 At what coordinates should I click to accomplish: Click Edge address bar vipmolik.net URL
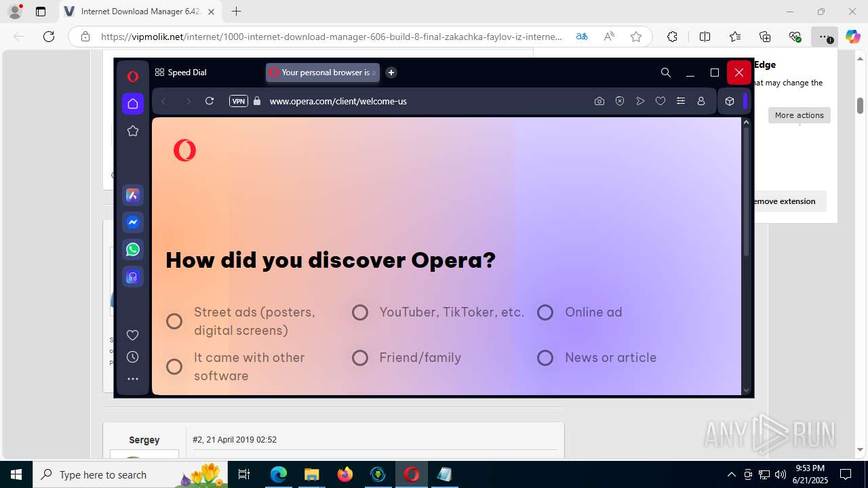pos(332,37)
